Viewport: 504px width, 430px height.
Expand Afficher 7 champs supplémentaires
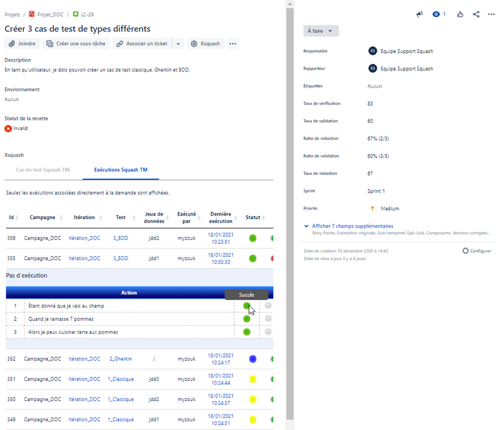point(353,226)
